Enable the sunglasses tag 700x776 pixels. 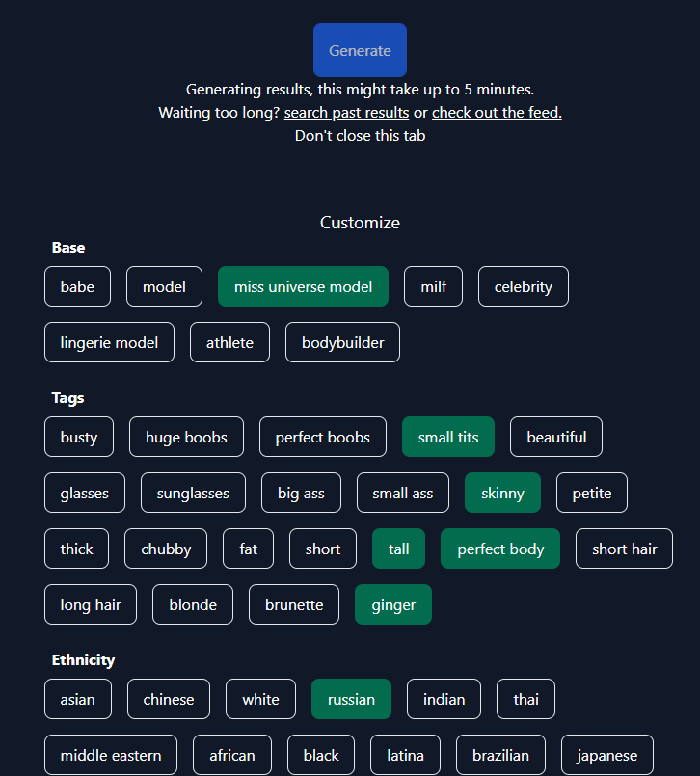[193, 493]
